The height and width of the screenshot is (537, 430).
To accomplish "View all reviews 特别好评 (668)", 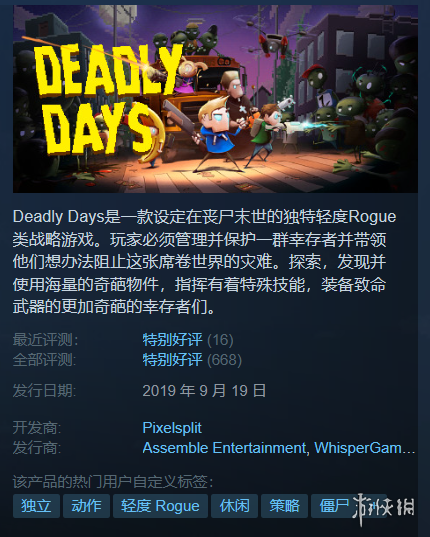I will tap(192, 360).
